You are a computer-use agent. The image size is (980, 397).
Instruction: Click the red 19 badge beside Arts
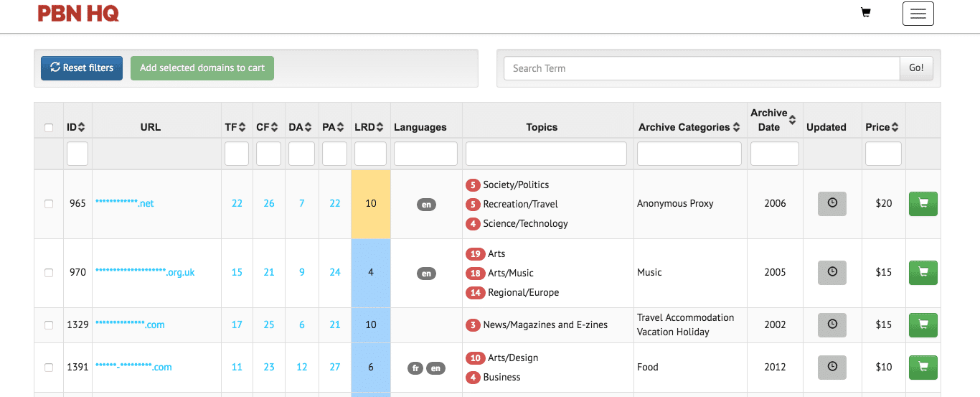[475, 253]
